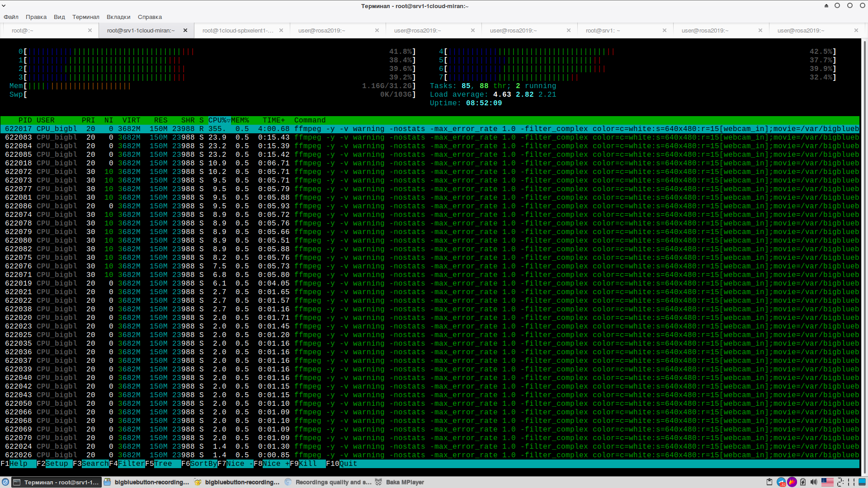Quit htop using F10Quit

[341, 464]
